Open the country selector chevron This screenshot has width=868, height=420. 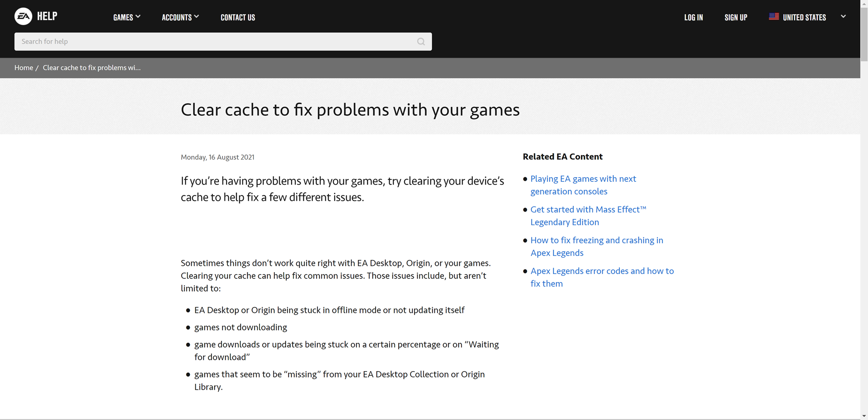click(843, 17)
